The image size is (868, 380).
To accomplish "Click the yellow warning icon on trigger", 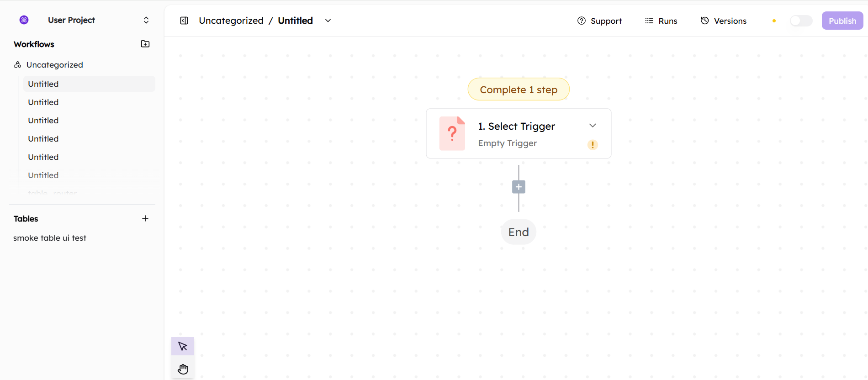I will pyautogui.click(x=593, y=145).
